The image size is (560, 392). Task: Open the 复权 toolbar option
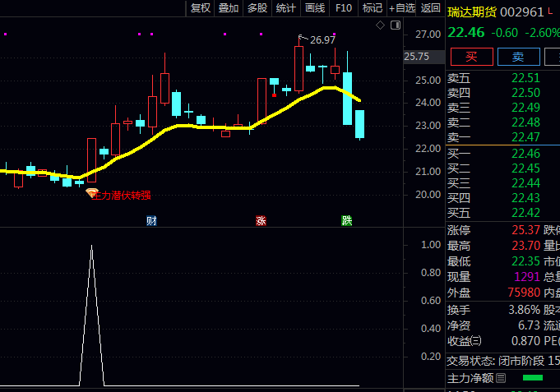[x=201, y=8]
